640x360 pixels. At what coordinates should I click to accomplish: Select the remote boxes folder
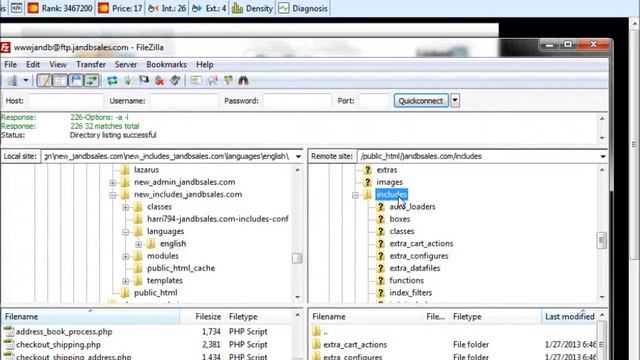pos(400,219)
